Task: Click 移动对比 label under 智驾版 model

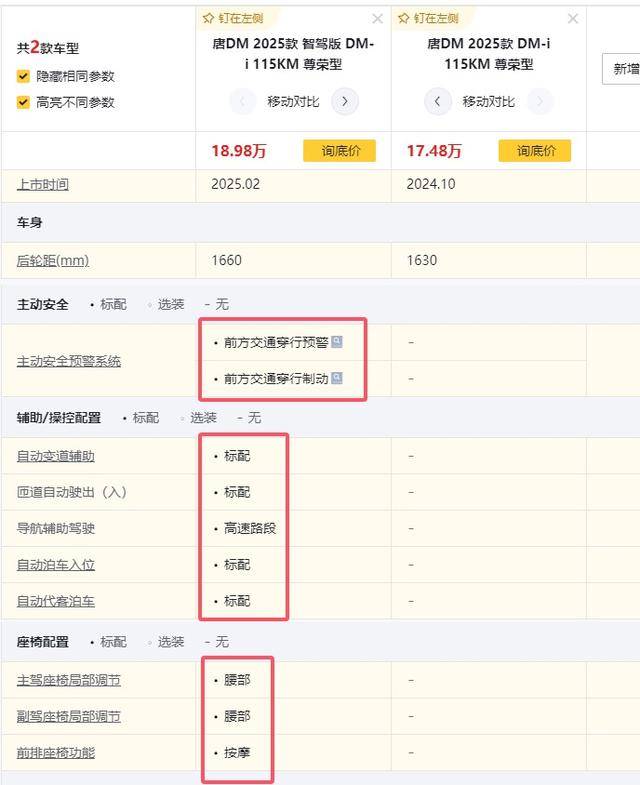Action: tap(293, 102)
